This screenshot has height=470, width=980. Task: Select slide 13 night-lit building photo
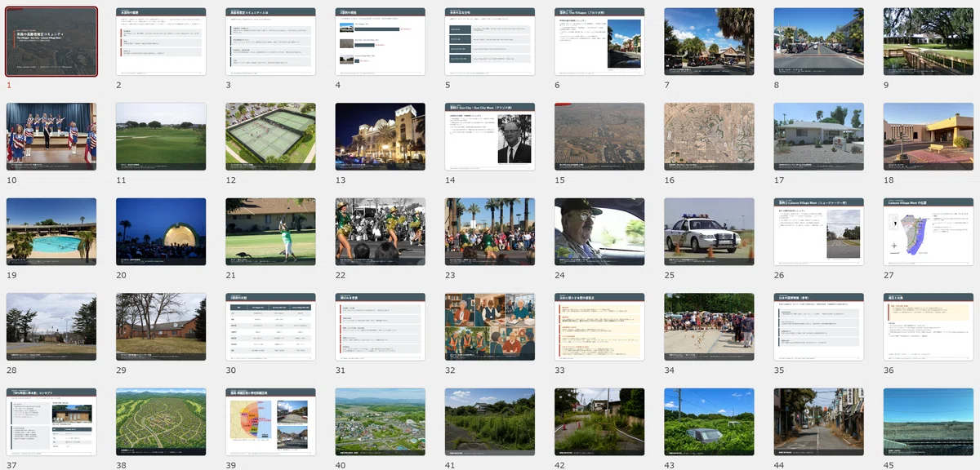click(x=381, y=136)
